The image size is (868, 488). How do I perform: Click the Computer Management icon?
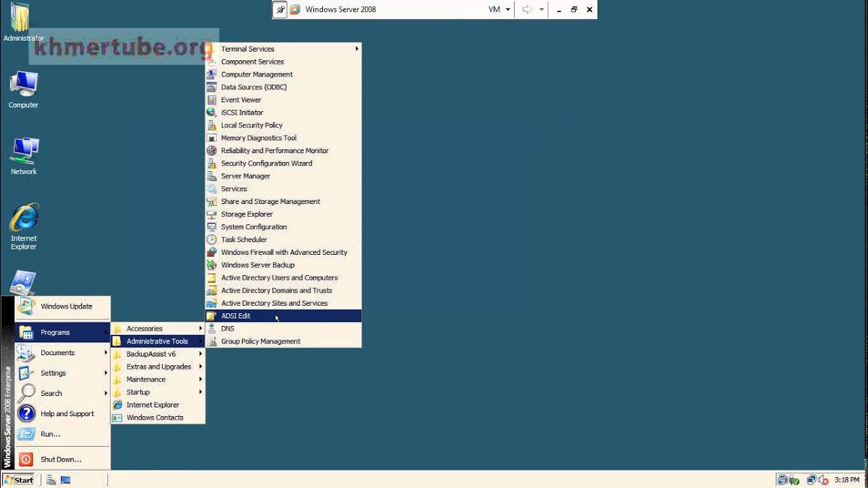[212, 75]
